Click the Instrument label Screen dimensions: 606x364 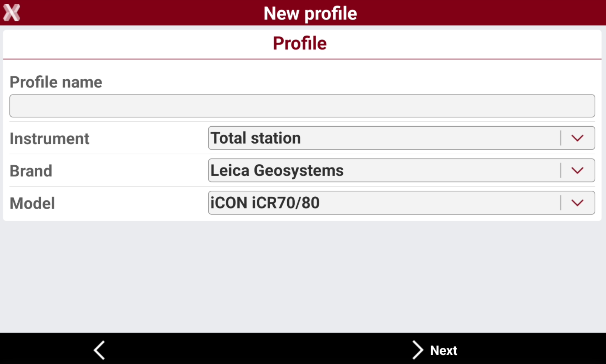click(49, 139)
